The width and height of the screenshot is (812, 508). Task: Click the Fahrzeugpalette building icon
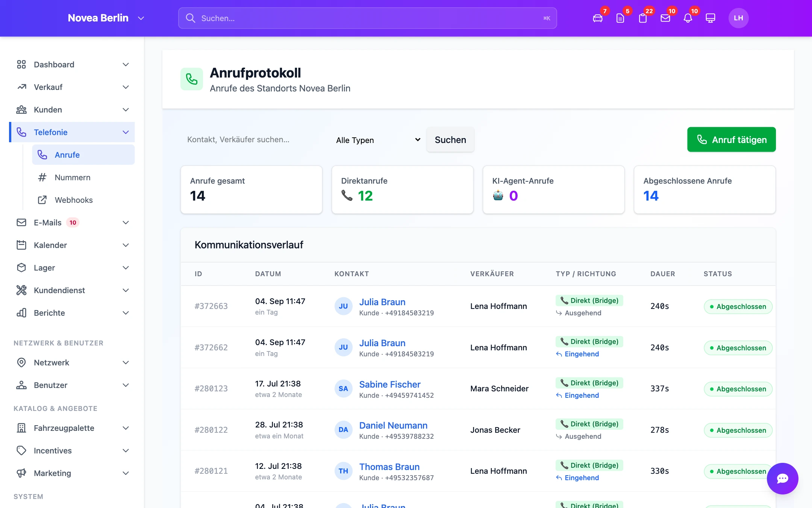click(21, 428)
